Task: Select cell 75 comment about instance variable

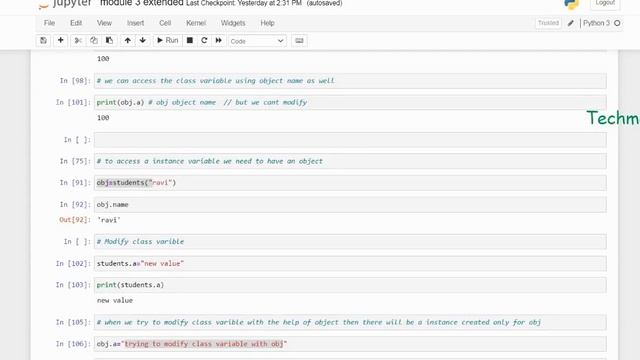Action: click(x=350, y=161)
